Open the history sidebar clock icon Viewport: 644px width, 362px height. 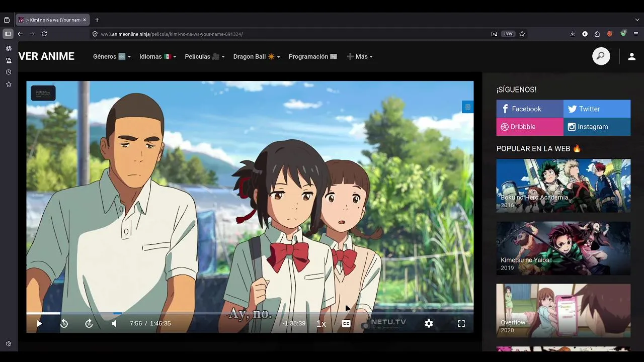click(9, 72)
